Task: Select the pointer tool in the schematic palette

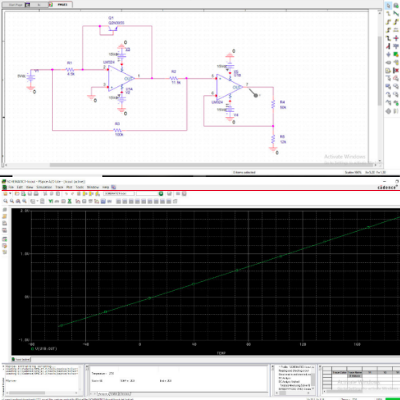Action: (x=388, y=6)
